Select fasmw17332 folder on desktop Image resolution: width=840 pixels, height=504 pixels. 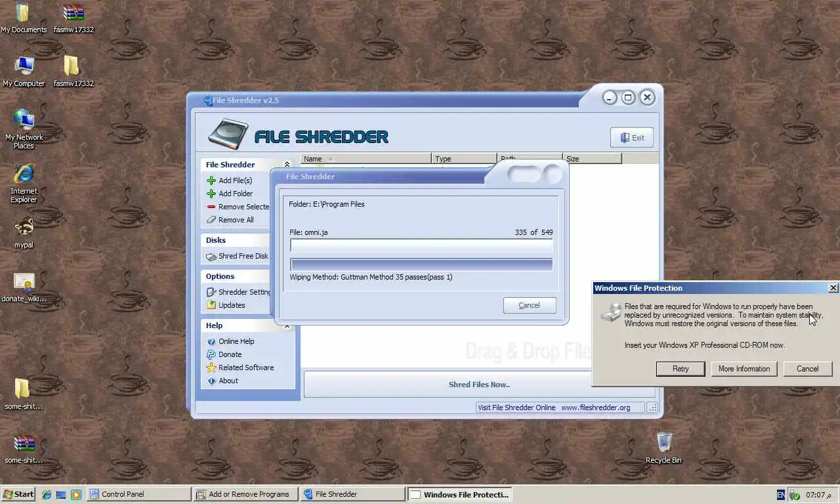[x=73, y=71]
